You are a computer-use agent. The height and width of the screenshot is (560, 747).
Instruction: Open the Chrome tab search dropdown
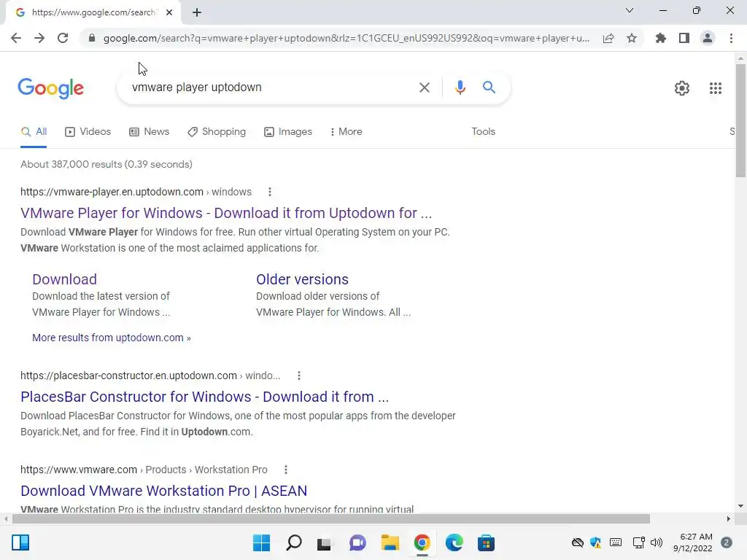630,10
